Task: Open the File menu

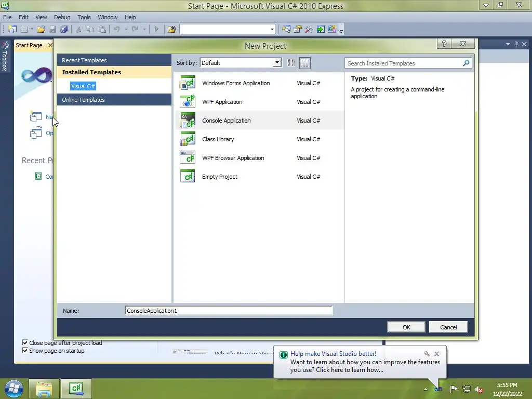Action: point(7,17)
